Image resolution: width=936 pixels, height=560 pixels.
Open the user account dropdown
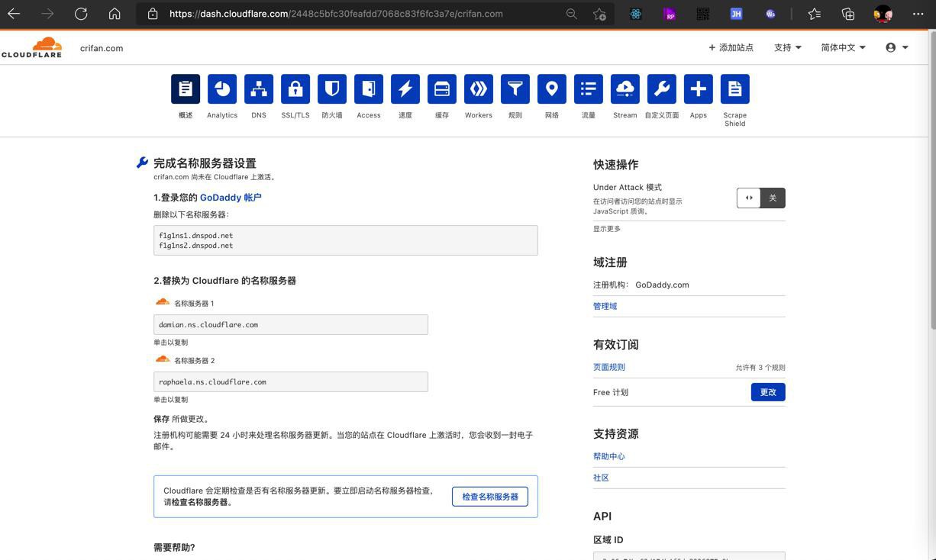[x=897, y=47]
